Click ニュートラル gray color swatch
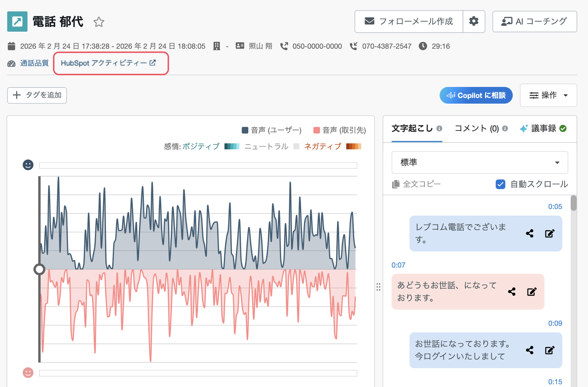 click(x=296, y=146)
